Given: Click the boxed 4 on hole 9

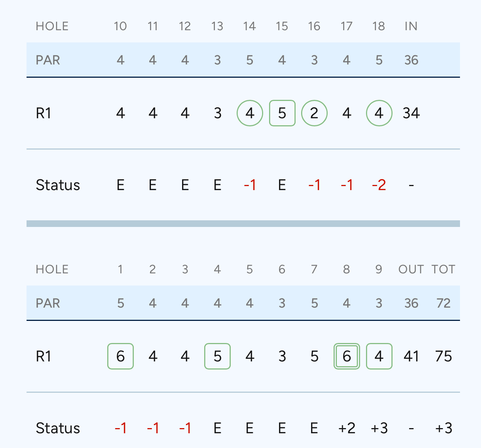Looking at the screenshot, I should pos(379,356).
